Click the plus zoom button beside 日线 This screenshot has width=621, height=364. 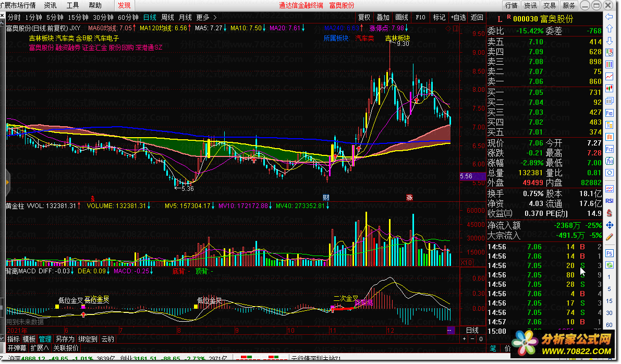(464, 338)
